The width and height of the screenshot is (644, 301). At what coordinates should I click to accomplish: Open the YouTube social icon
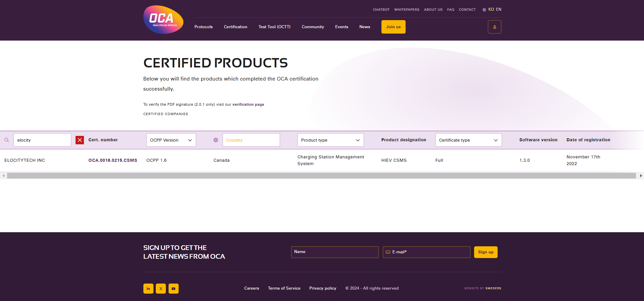[x=174, y=289]
